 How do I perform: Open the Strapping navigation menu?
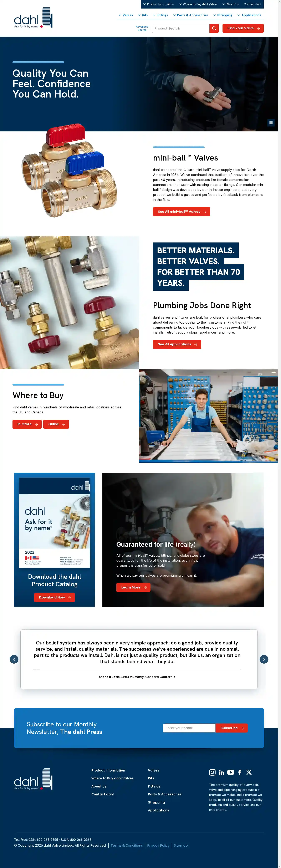pyautogui.click(x=223, y=15)
